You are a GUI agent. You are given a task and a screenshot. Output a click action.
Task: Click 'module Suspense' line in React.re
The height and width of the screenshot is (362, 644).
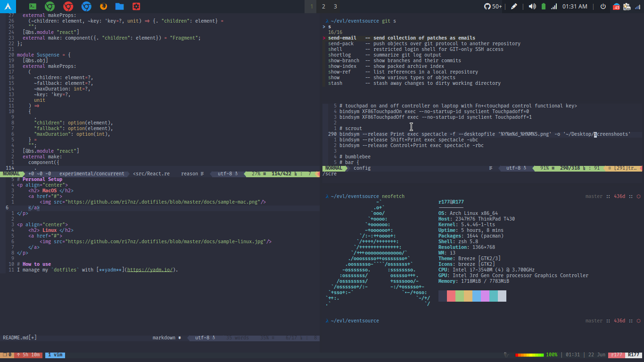44,55
